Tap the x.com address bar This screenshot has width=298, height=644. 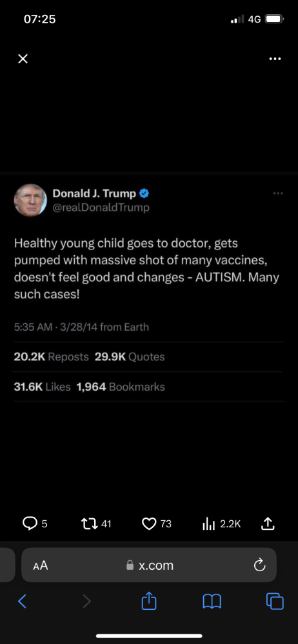click(x=149, y=565)
